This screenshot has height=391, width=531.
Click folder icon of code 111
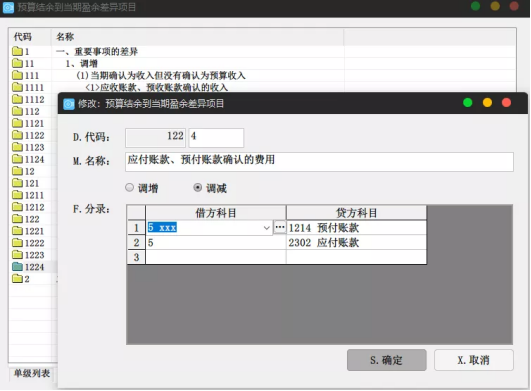tap(17, 75)
